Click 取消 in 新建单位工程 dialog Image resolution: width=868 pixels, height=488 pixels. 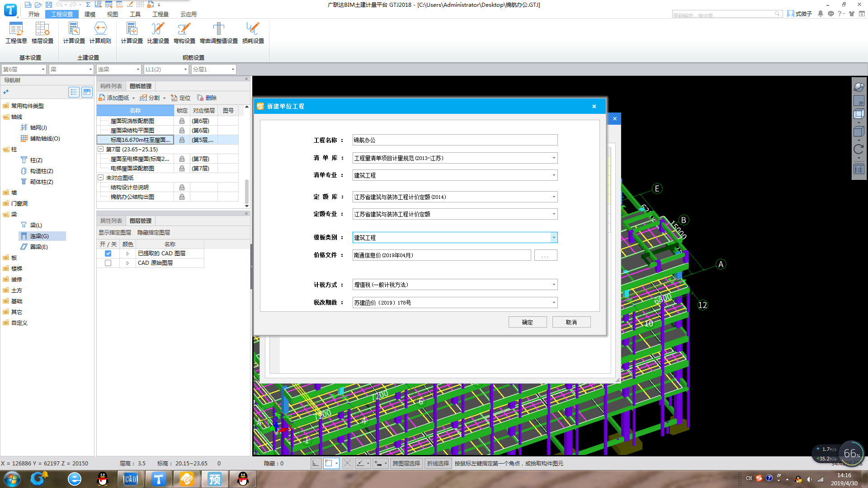[571, 322]
